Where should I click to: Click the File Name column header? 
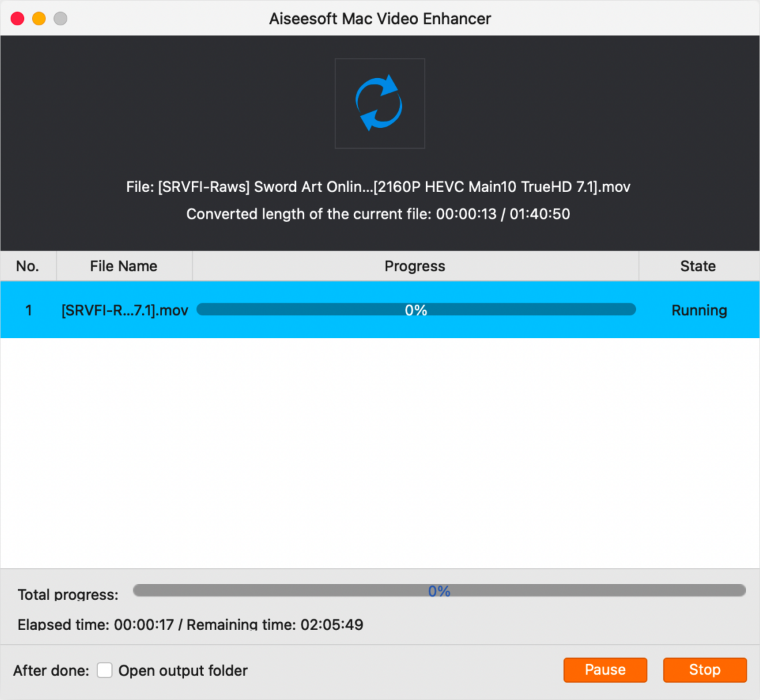pyautogui.click(x=124, y=266)
